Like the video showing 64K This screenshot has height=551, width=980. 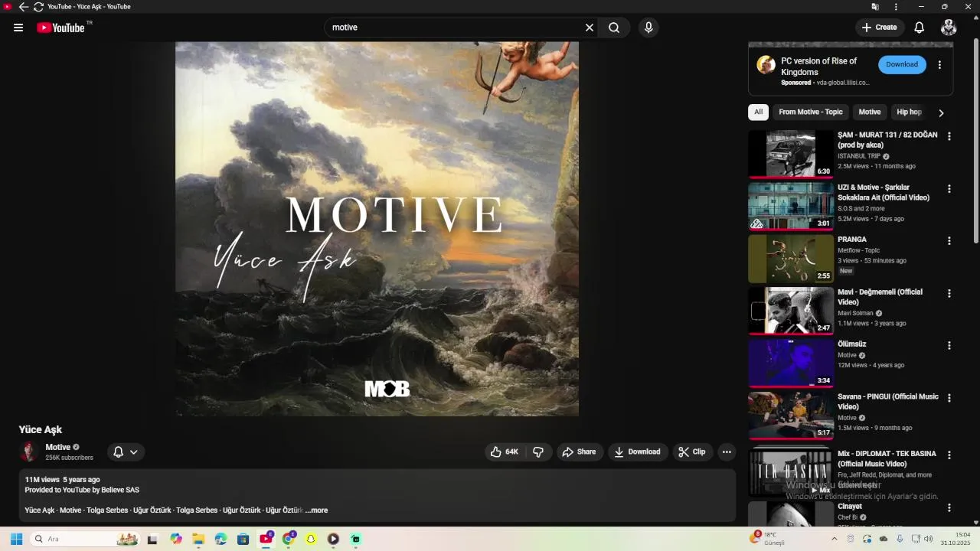point(505,452)
